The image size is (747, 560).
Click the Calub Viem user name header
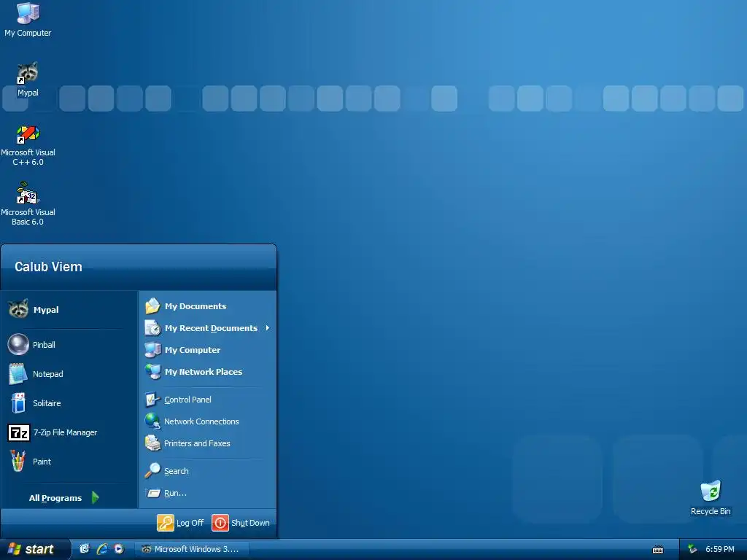(x=48, y=267)
